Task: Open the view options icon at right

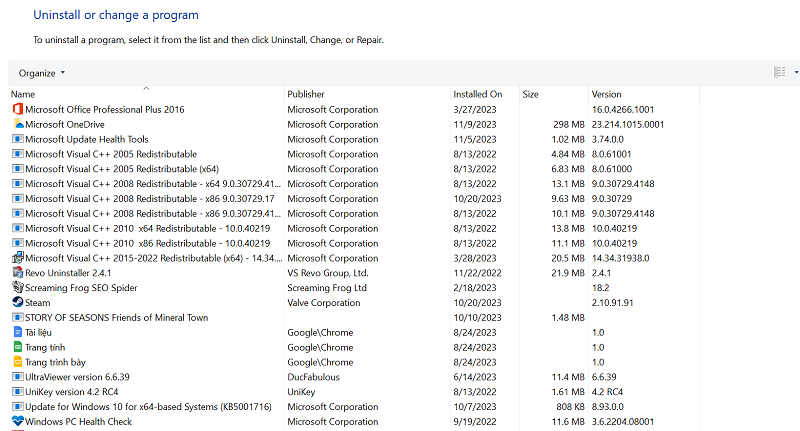Action: pos(780,72)
